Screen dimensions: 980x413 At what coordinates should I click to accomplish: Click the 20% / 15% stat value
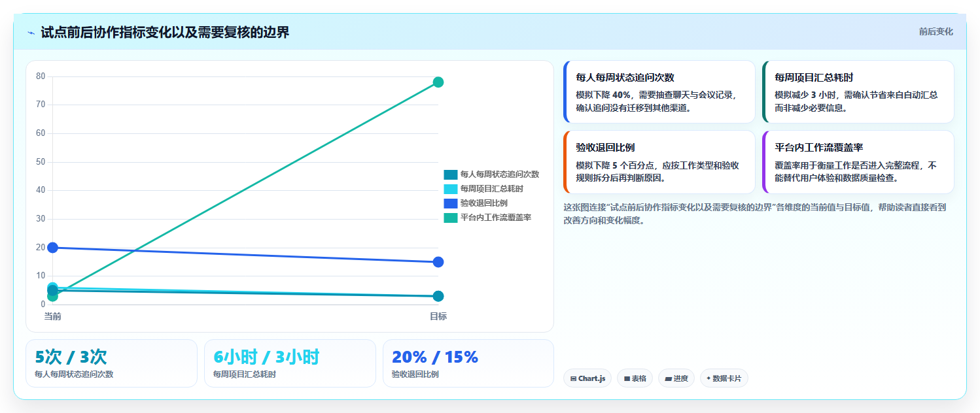pyautogui.click(x=435, y=357)
